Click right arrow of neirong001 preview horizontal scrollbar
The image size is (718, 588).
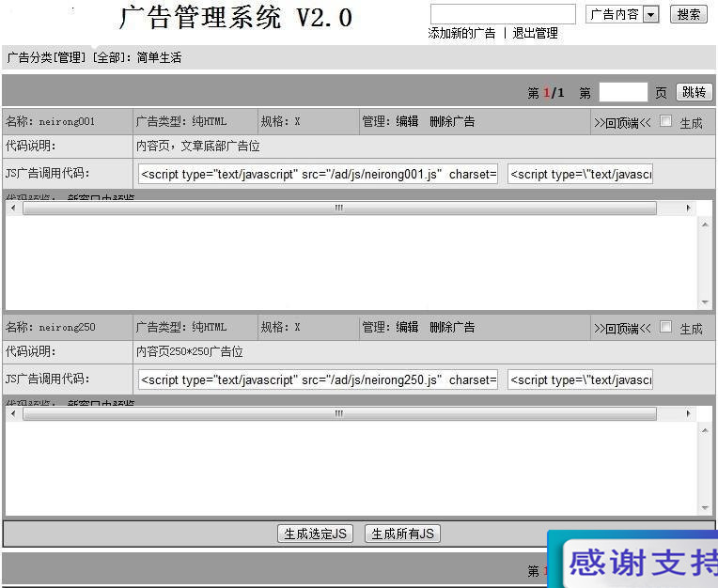(x=688, y=209)
